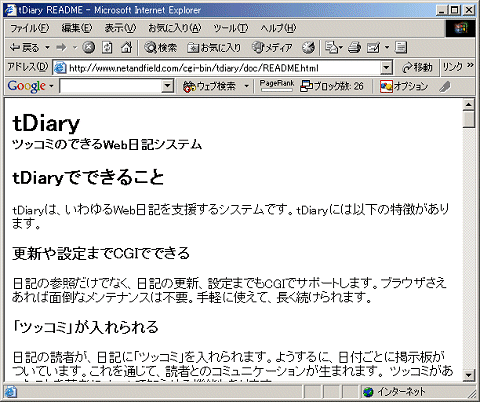Open the ウェブ検索 dropdown arrow

tap(246, 86)
